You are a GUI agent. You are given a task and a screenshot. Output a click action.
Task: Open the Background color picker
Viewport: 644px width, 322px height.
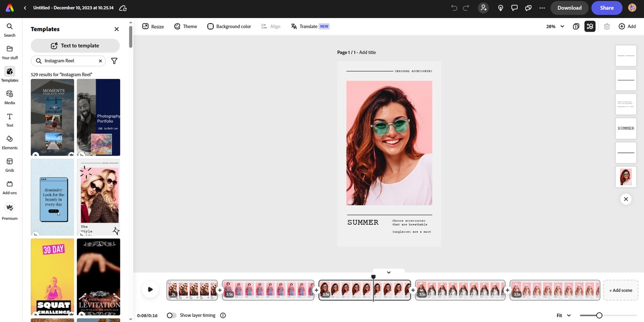pyautogui.click(x=229, y=26)
